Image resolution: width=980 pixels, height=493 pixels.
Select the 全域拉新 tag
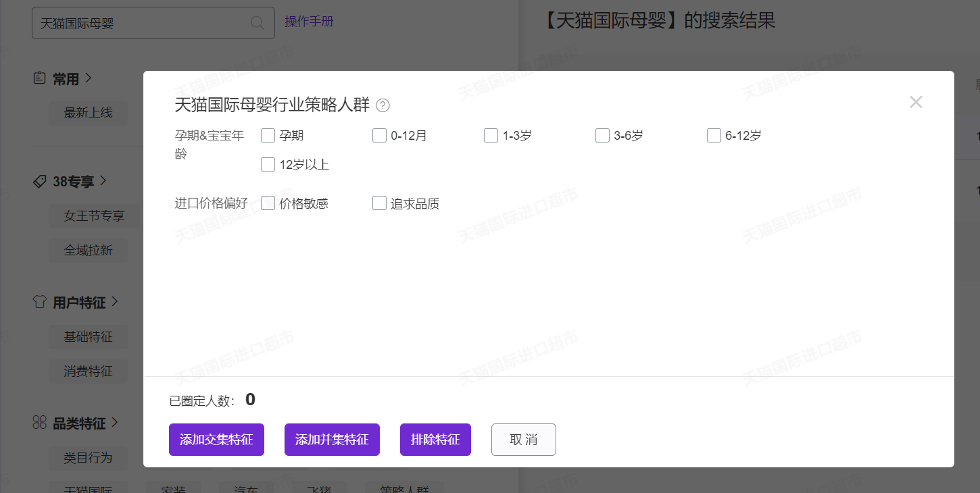(88, 251)
